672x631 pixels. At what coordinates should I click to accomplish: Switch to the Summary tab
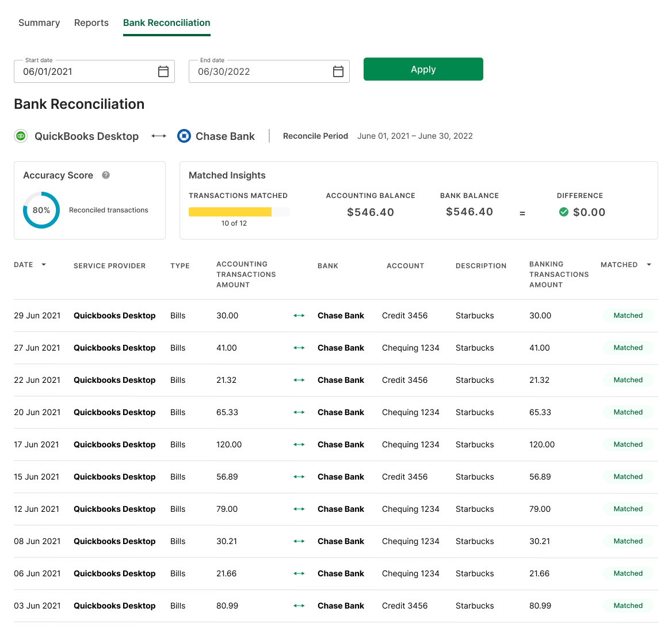[39, 22]
